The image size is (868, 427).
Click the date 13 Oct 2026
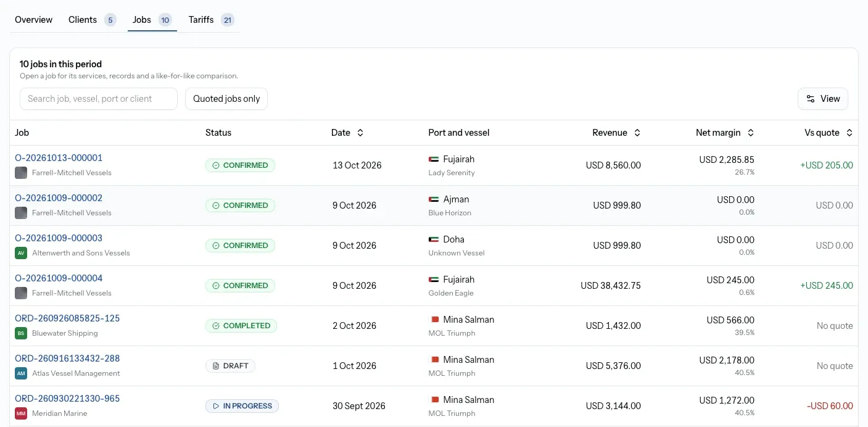click(x=357, y=165)
